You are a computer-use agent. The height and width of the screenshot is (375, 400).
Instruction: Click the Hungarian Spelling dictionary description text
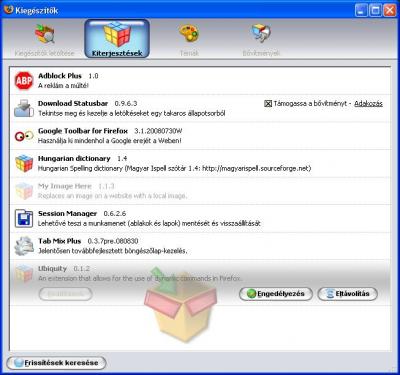[174, 168]
